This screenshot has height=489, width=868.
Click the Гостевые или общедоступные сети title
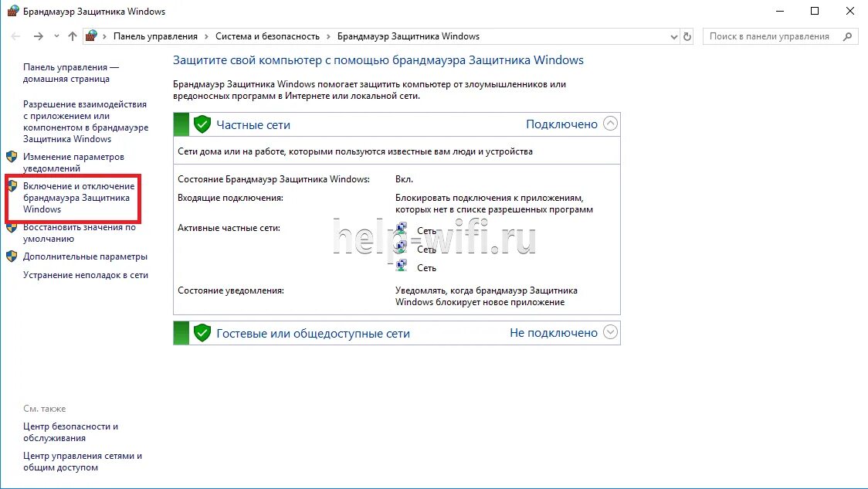313,334
